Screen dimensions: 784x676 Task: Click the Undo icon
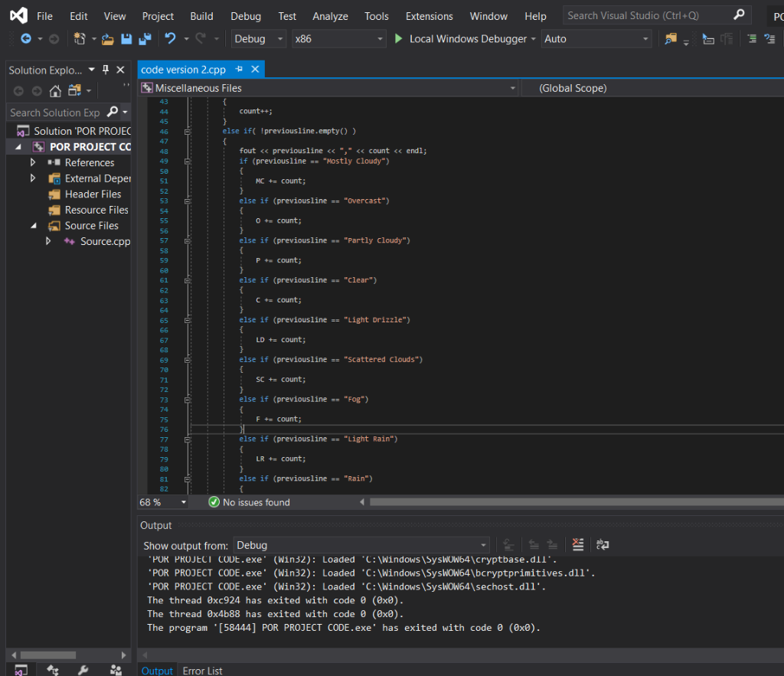pyautogui.click(x=171, y=38)
